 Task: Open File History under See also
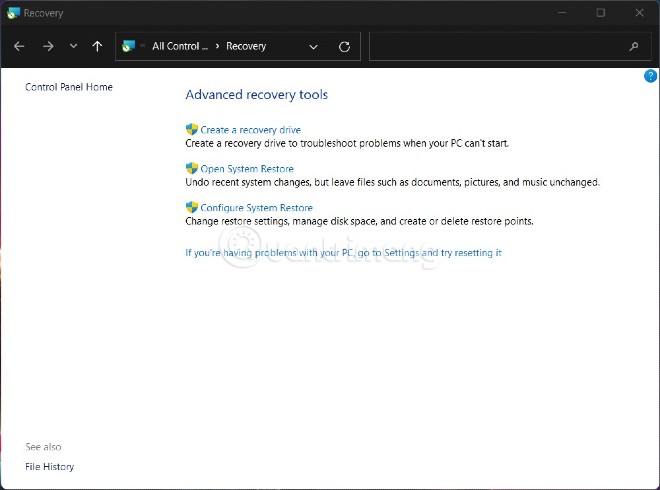(x=49, y=466)
